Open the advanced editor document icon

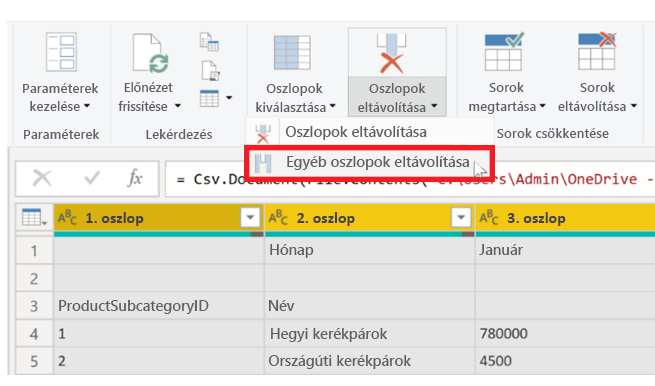click(211, 70)
